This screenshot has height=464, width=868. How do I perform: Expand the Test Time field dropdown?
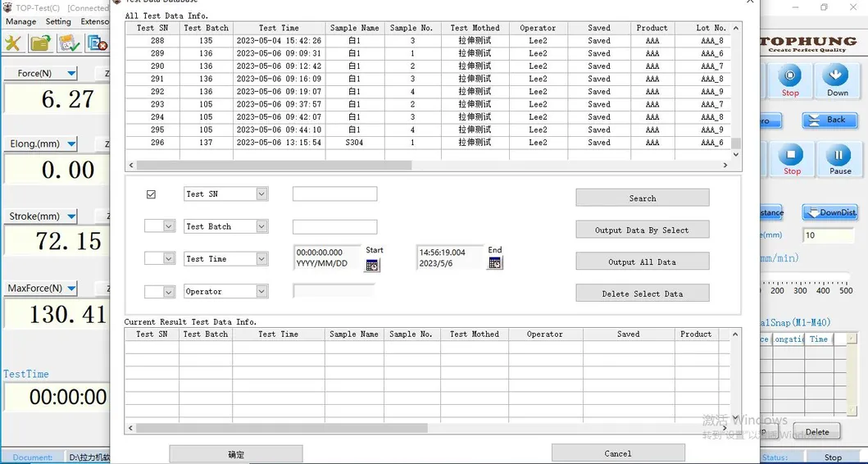(261, 259)
